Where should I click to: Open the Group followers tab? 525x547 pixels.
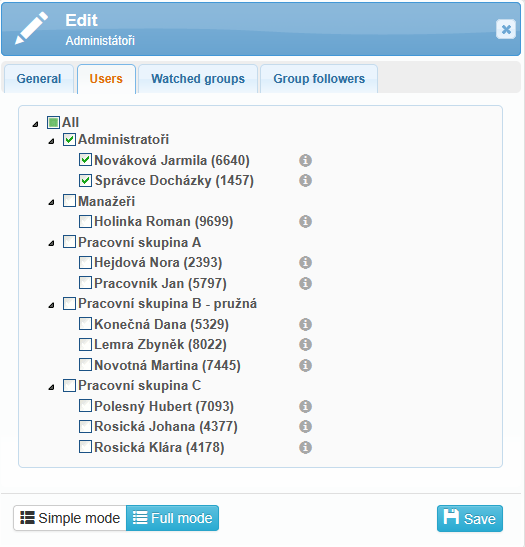(319, 79)
